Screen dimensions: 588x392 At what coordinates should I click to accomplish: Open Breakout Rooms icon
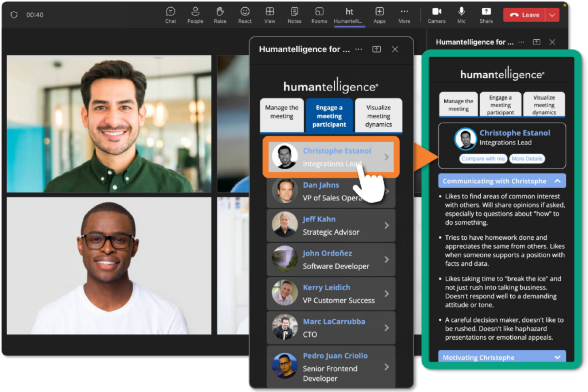(x=319, y=15)
